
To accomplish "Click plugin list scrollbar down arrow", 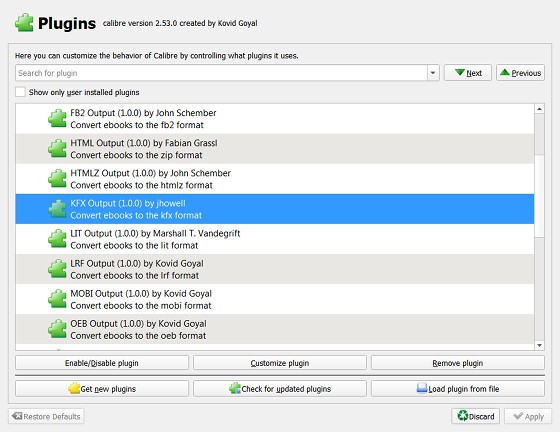I will click(539, 345).
